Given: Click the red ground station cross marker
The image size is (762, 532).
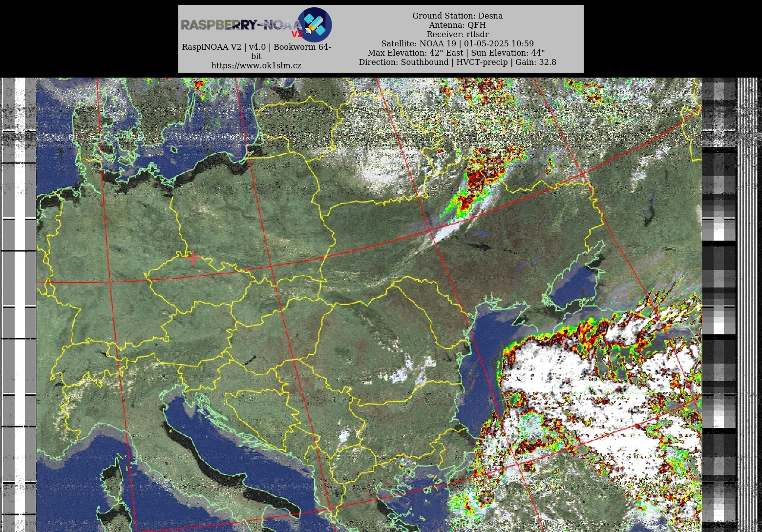Looking at the screenshot, I should [x=193, y=257].
